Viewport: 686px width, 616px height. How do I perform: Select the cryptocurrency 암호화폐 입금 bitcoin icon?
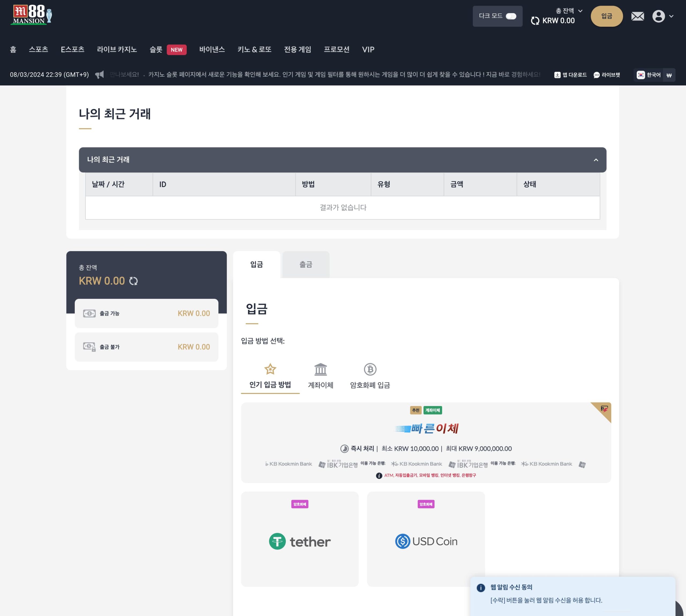tap(370, 370)
